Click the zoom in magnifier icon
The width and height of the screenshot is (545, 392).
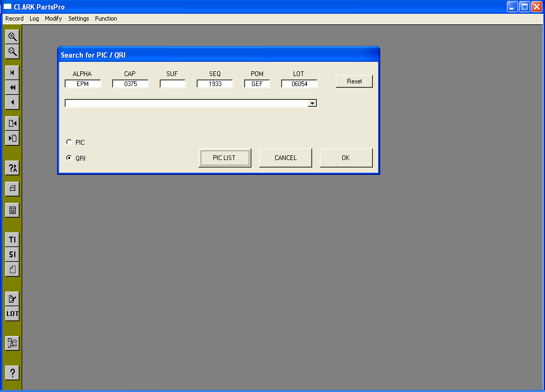point(12,36)
